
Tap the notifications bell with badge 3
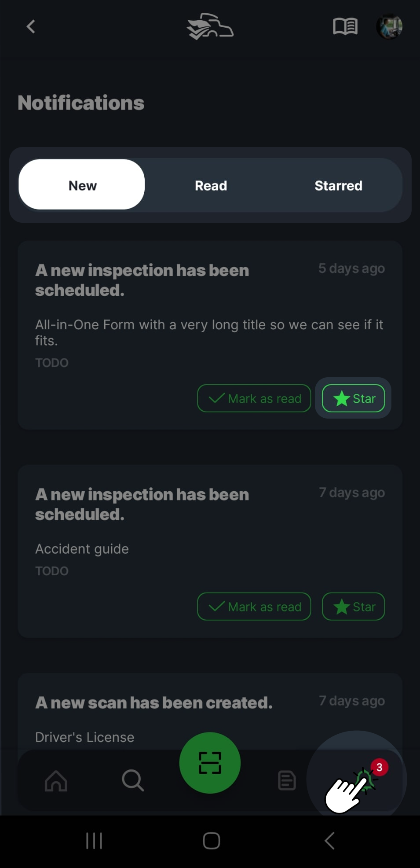point(367,778)
